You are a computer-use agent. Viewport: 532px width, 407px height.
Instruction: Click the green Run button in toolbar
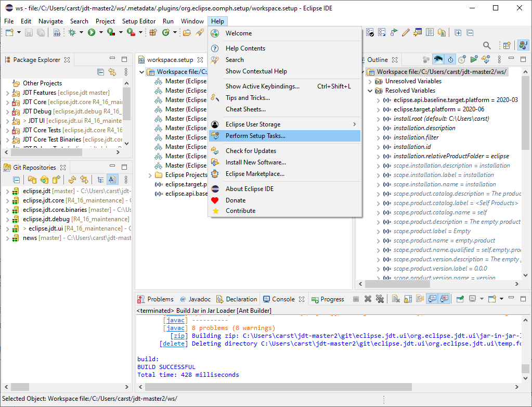[x=92, y=33]
